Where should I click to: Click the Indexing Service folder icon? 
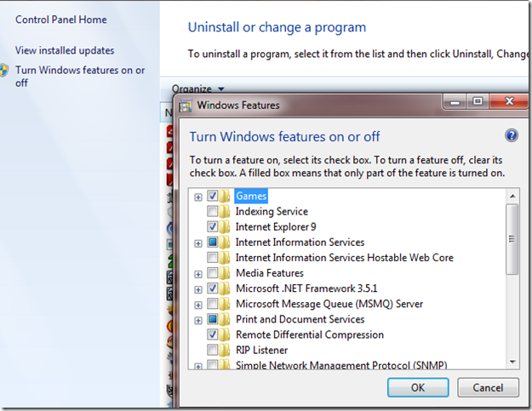[225, 212]
